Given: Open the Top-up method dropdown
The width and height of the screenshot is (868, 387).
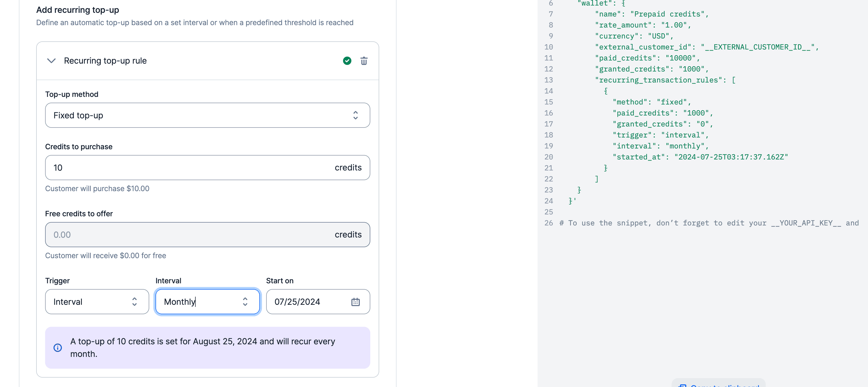Looking at the screenshot, I should coord(207,115).
